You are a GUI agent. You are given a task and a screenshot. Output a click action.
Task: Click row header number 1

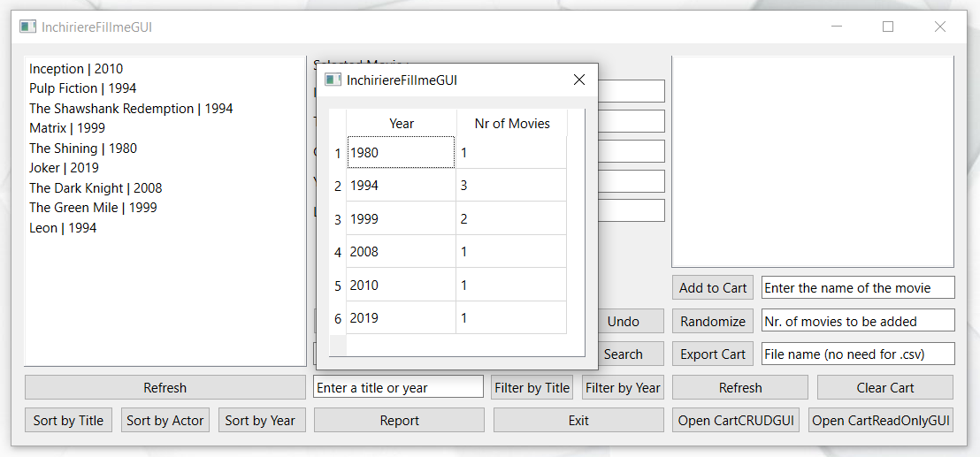[x=338, y=152]
